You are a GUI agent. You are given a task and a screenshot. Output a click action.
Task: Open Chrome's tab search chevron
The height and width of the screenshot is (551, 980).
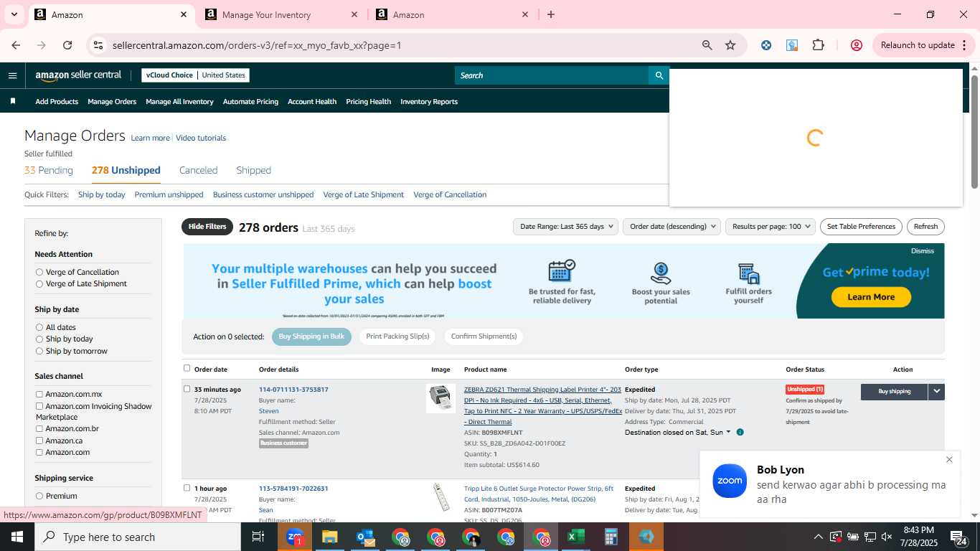pyautogui.click(x=15, y=14)
